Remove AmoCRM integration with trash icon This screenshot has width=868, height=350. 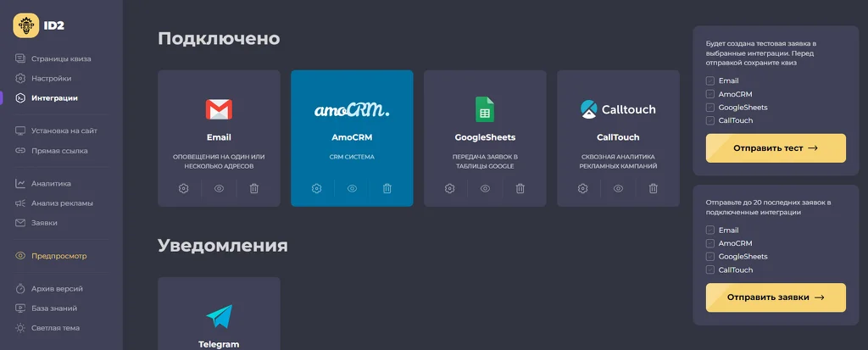tap(387, 188)
